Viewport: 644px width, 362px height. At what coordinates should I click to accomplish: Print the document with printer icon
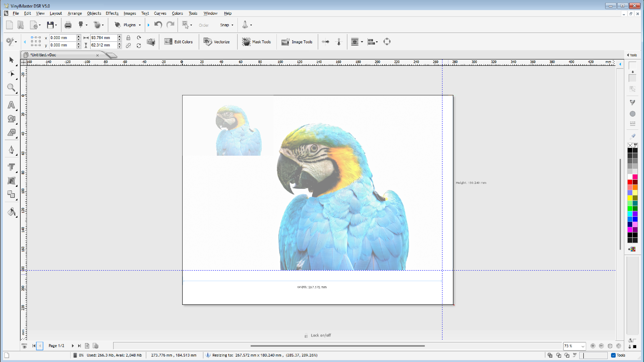[68, 25]
